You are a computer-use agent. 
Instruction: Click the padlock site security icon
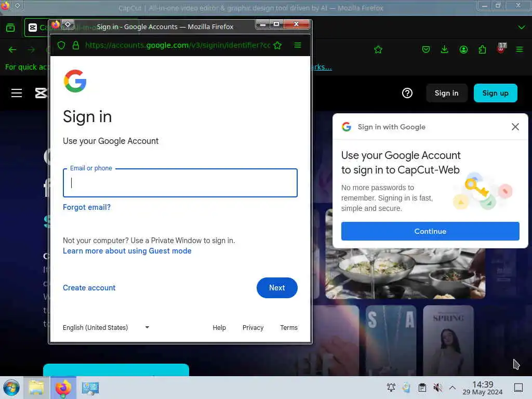click(x=76, y=45)
